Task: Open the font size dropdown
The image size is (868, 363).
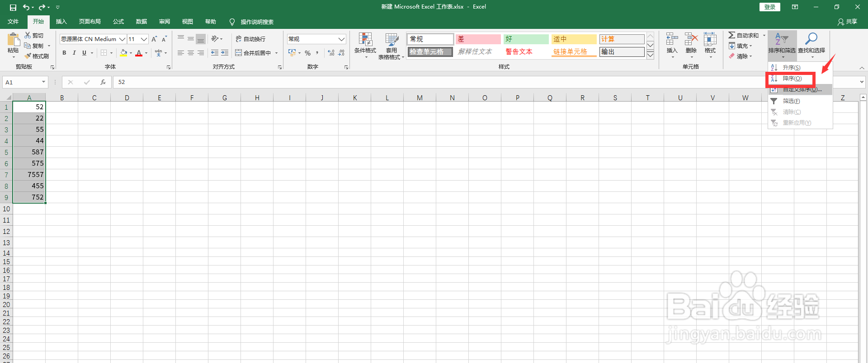Action: click(x=144, y=39)
